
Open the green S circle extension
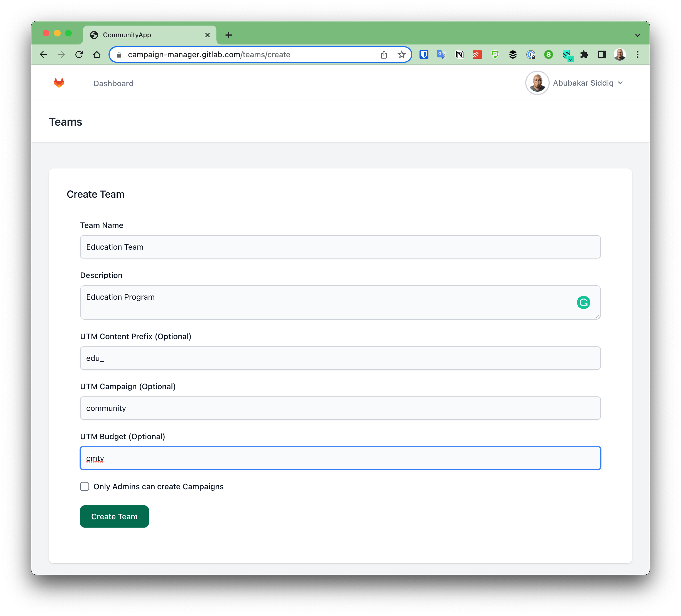point(549,54)
